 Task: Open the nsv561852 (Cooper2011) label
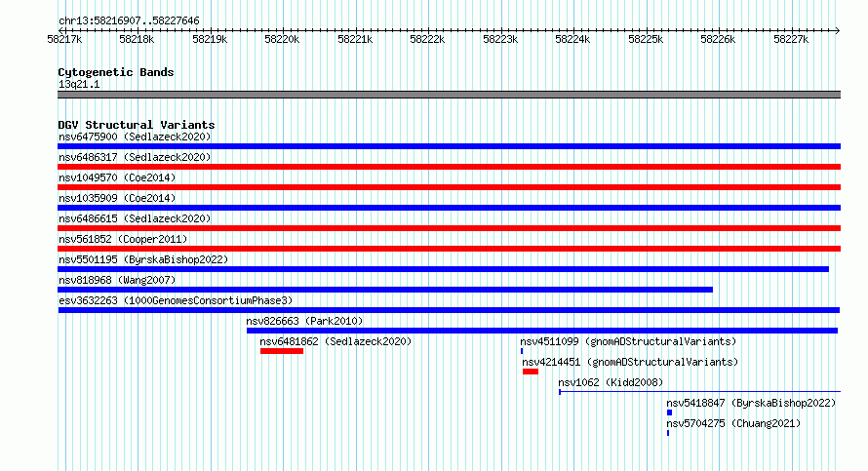pos(123,239)
